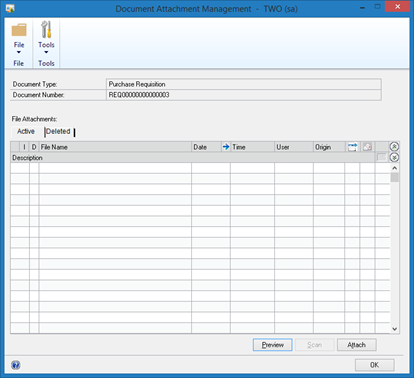This screenshot has width=414, height=378.
Task: Click the email attachment icon in grid header
Action: [x=367, y=147]
